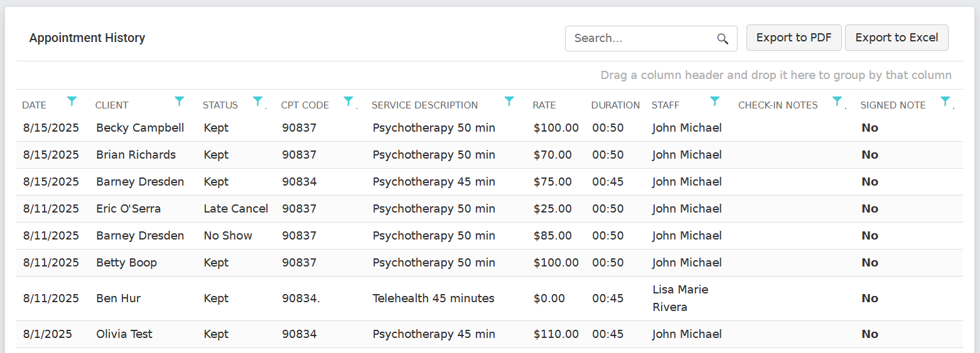
Task: Select the Olivia Test appointment row
Action: [489, 334]
